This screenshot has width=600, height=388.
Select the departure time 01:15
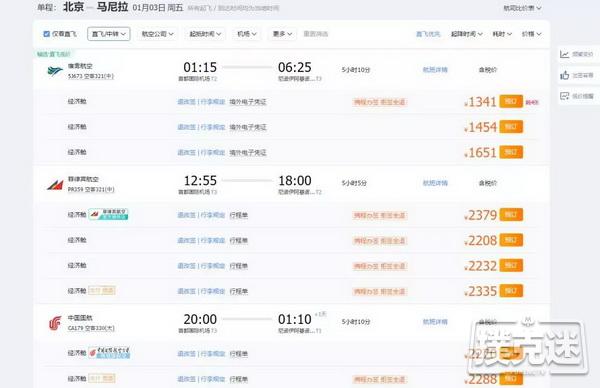pos(200,67)
